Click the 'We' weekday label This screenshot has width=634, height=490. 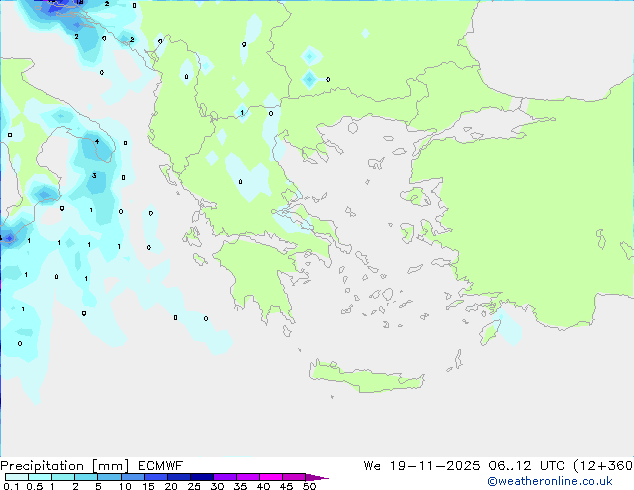(x=372, y=466)
